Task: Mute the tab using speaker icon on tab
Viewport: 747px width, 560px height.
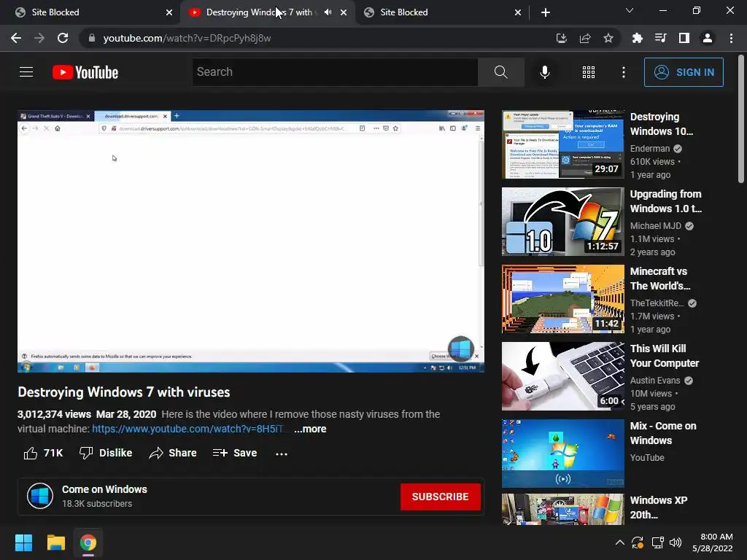Action: tap(328, 12)
